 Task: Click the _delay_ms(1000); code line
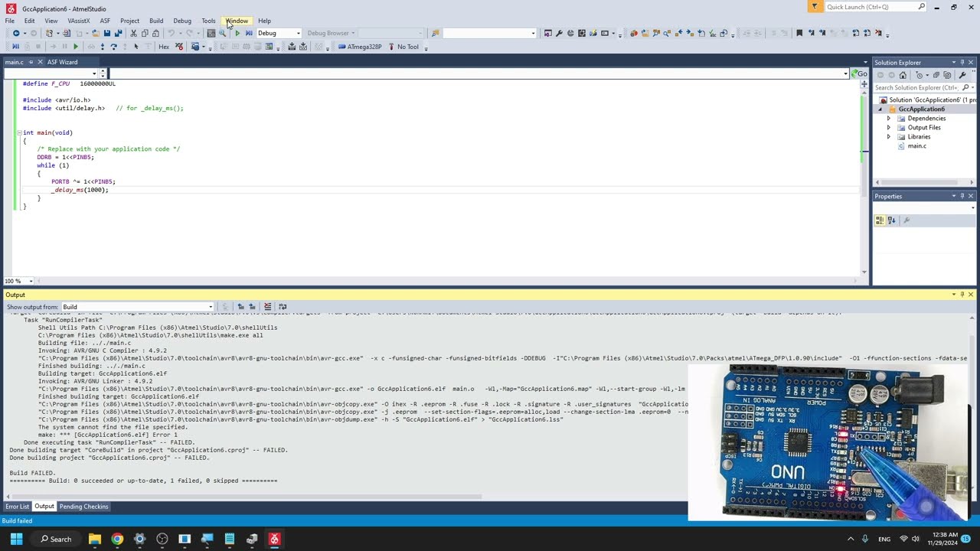[x=80, y=190]
